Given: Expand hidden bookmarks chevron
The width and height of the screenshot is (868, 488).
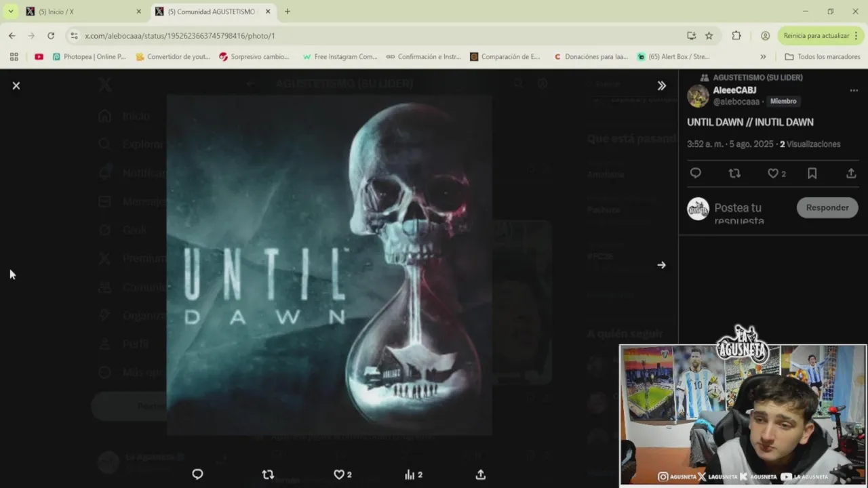Looking at the screenshot, I should point(763,57).
